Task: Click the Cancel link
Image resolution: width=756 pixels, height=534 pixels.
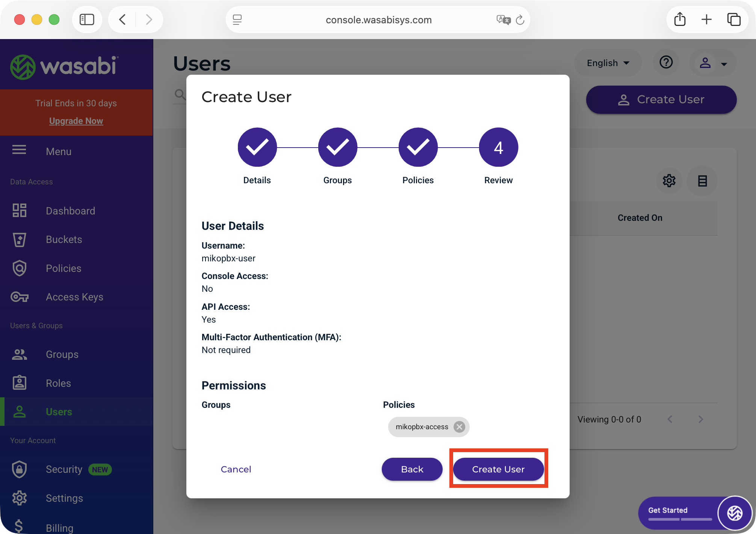Action: point(236,469)
